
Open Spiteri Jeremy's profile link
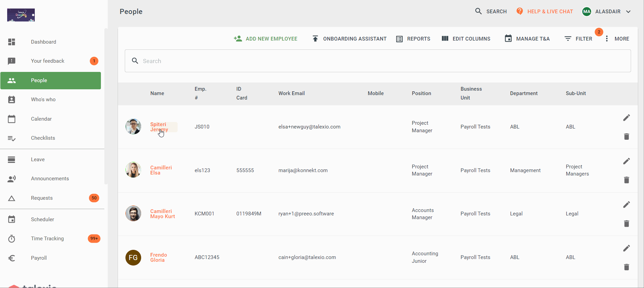pos(159,127)
